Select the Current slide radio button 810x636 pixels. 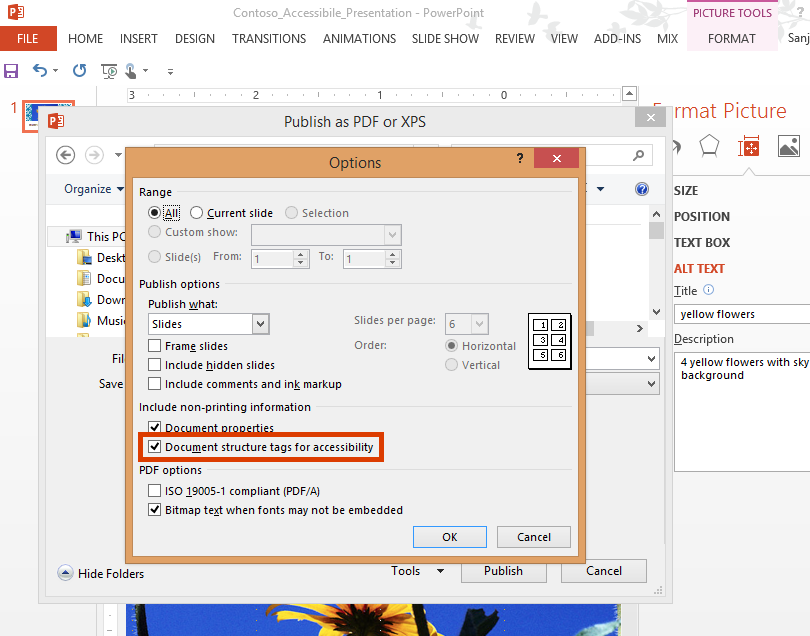(197, 213)
